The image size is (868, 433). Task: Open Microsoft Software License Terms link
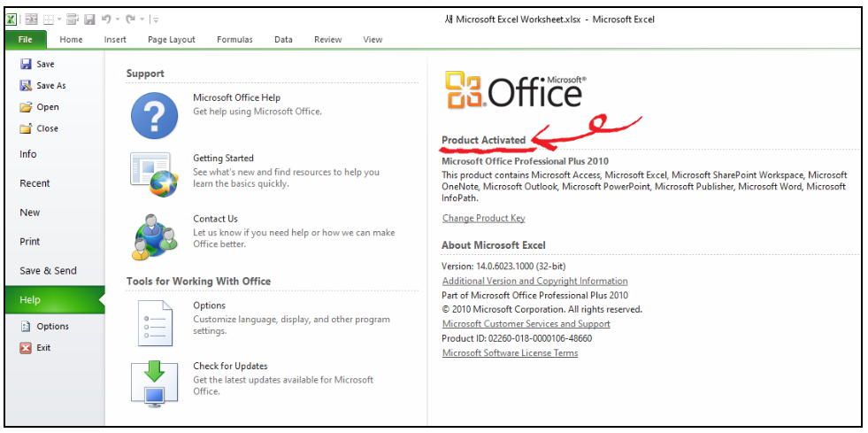[510, 352]
